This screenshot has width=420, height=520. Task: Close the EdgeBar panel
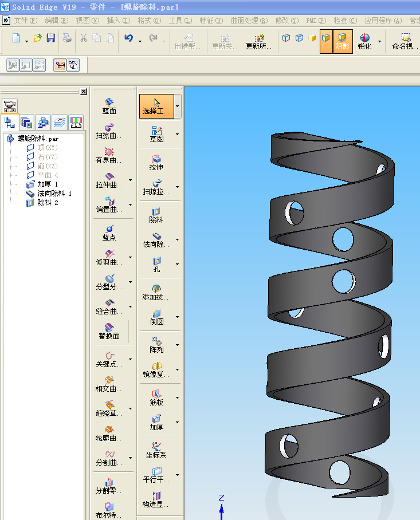coord(84,92)
